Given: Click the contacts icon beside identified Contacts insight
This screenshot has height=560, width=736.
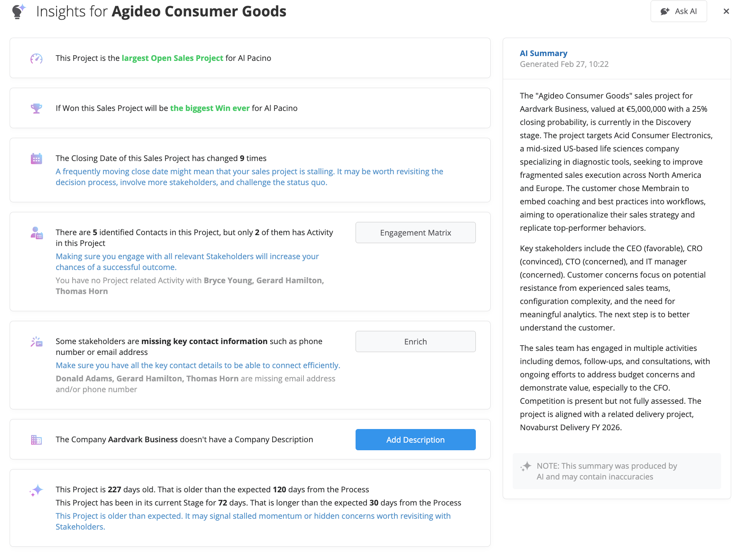Looking at the screenshot, I should (36, 233).
